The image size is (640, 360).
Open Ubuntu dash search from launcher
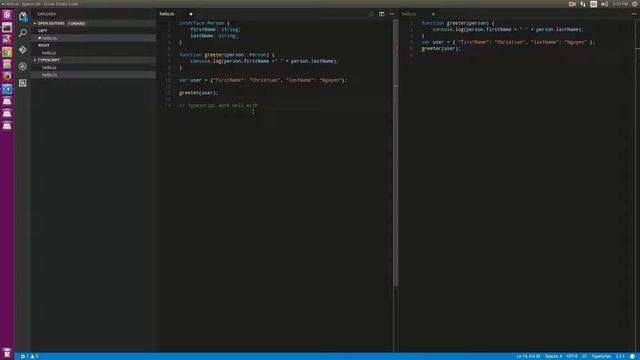(7, 15)
